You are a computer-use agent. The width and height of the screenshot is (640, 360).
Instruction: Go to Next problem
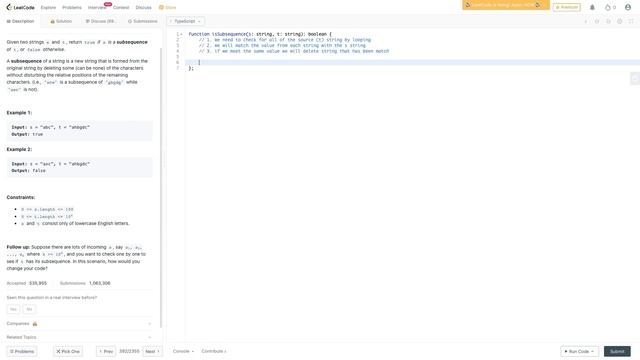(152, 351)
